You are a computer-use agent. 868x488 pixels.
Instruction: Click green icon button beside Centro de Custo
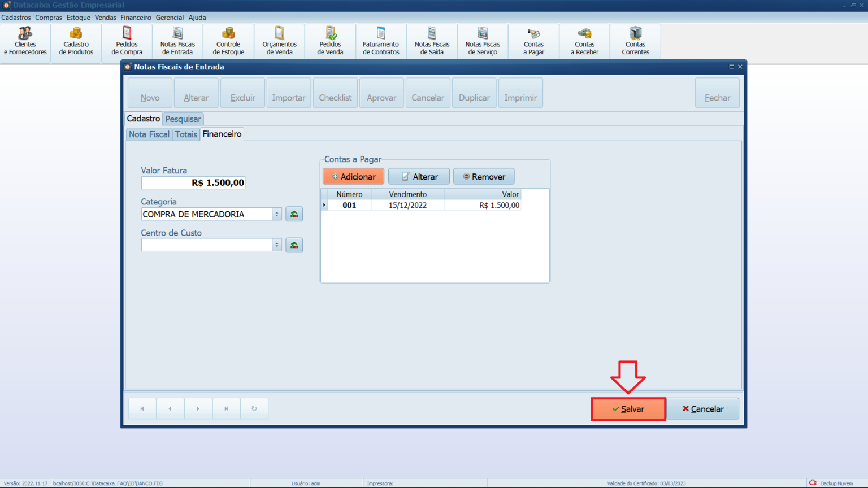(294, 245)
